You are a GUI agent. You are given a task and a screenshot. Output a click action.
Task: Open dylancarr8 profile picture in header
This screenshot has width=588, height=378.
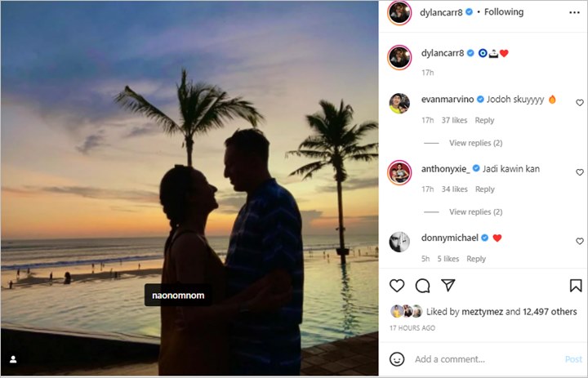click(x=399, y=13)
